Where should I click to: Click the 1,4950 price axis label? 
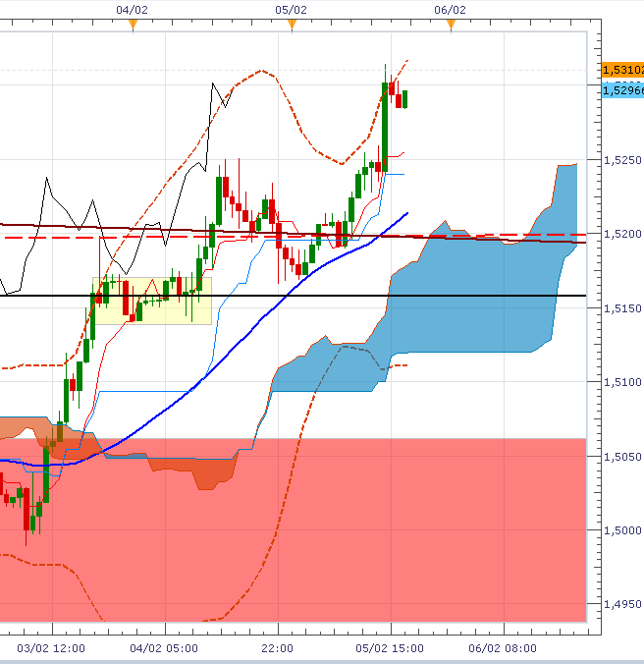click(622, 604)
